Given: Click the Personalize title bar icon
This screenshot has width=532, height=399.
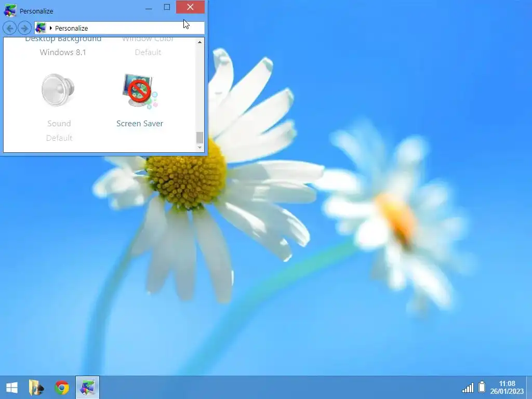Looking at the screenshot, I should click(x=10, y=10).
